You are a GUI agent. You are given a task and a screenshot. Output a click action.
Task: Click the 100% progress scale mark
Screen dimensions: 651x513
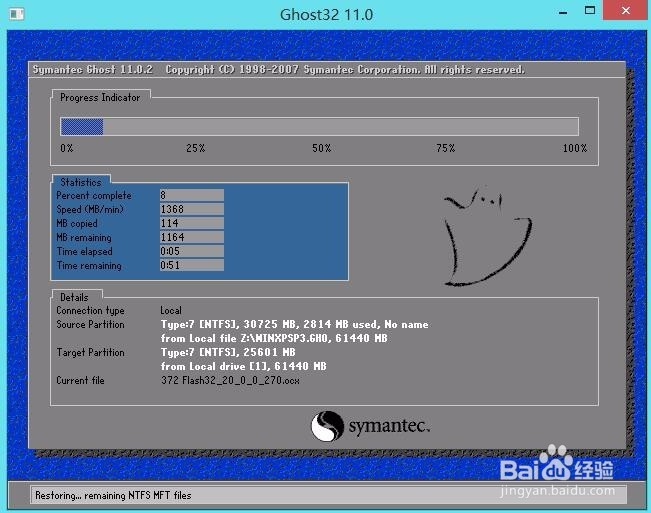click(575, 148)
